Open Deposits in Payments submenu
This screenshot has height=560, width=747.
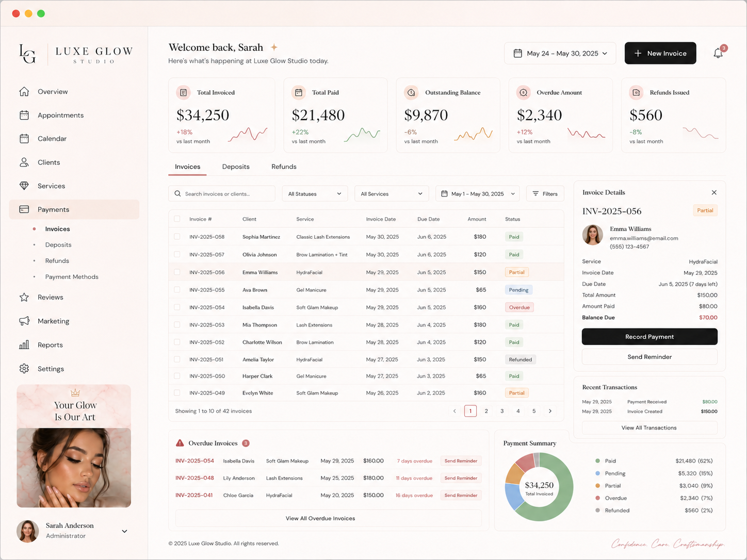point(58,245)
